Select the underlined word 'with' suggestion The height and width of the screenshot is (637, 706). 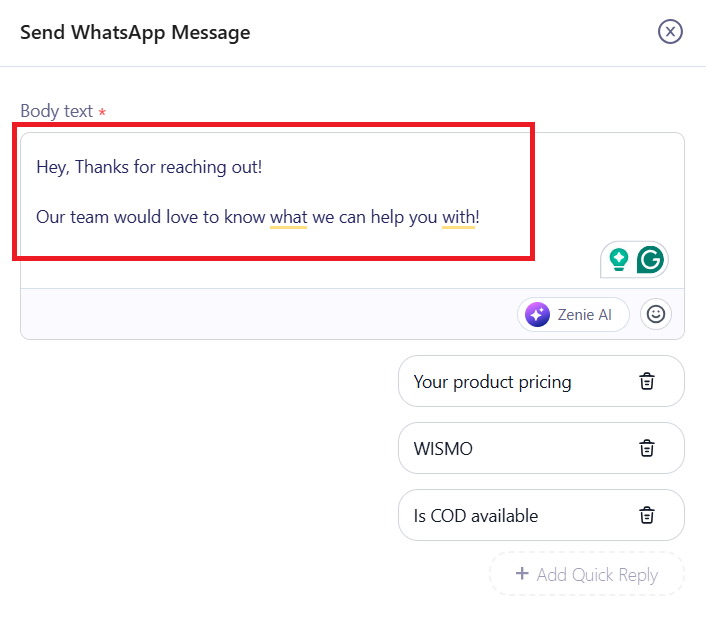point(458,217)
